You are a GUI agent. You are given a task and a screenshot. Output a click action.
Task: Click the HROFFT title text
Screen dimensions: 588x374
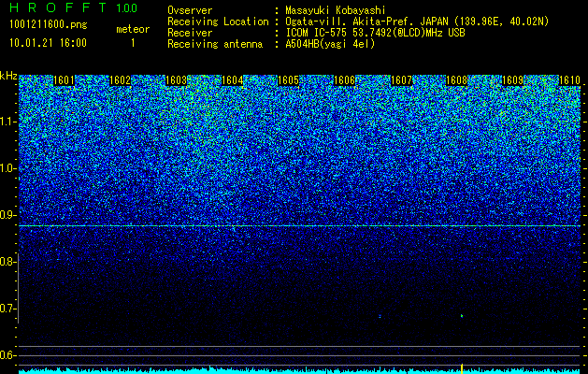(58, 7)
